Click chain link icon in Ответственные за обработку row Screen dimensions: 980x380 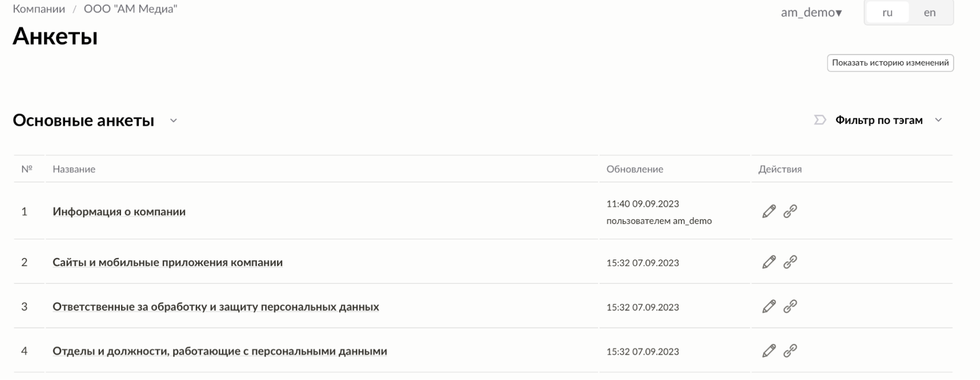tap(790, 306)
